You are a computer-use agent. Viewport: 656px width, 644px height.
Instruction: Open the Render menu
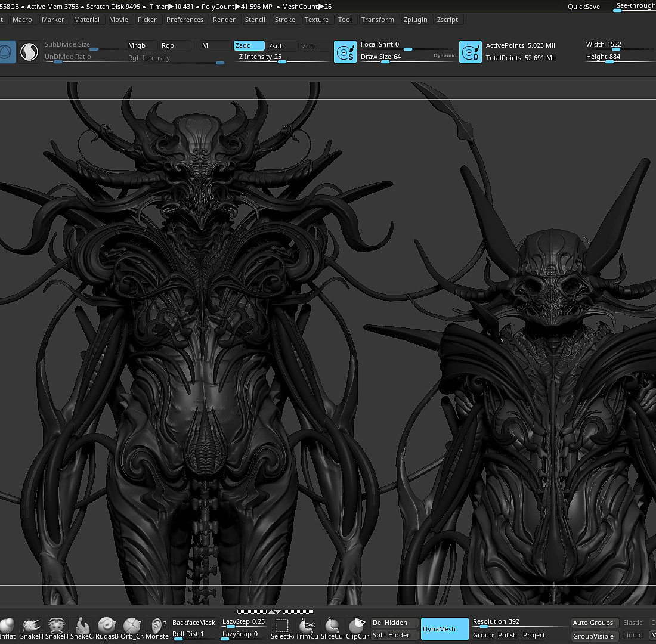coord(224,20)
